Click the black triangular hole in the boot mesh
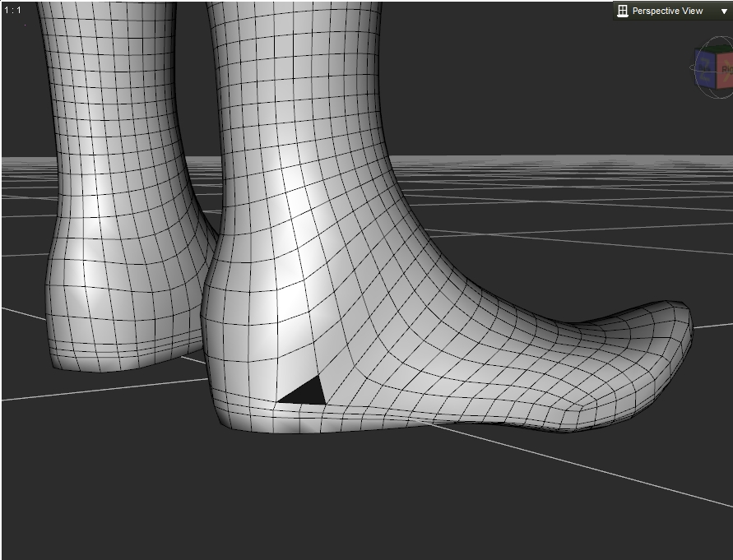Image resolution: width=733 pixels, height=560 pixels. click(306, 391)
